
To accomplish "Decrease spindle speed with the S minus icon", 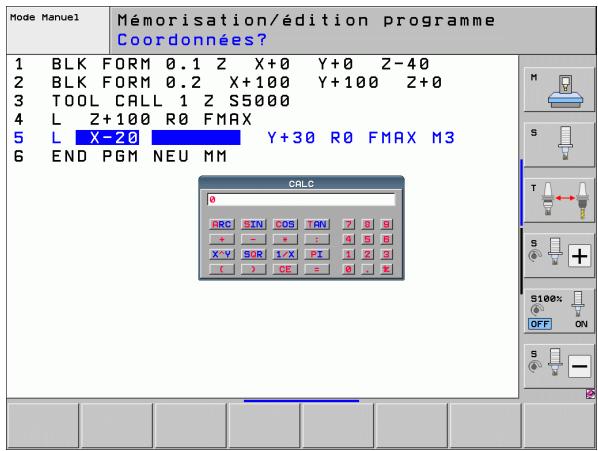I will pos(559,366).
